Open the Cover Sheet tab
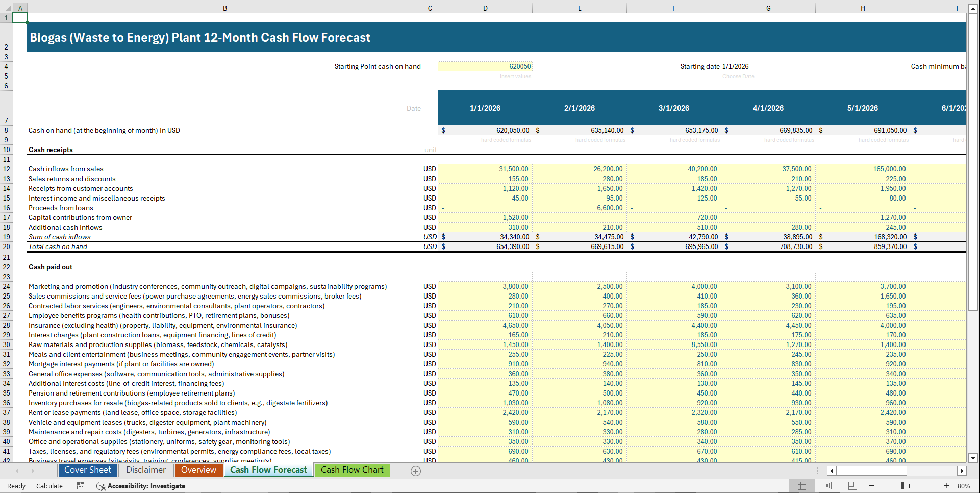 click(x=87, y=470)
